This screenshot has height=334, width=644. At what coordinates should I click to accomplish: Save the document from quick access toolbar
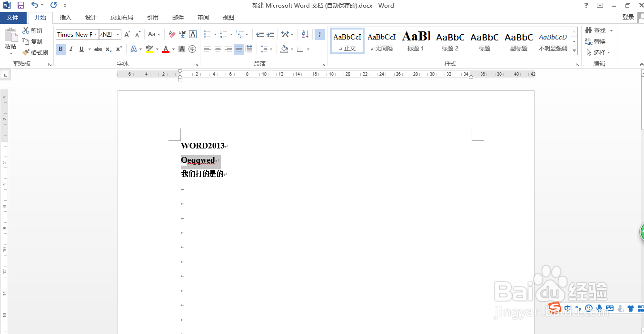pyautogui.click(x=21, y=5)
